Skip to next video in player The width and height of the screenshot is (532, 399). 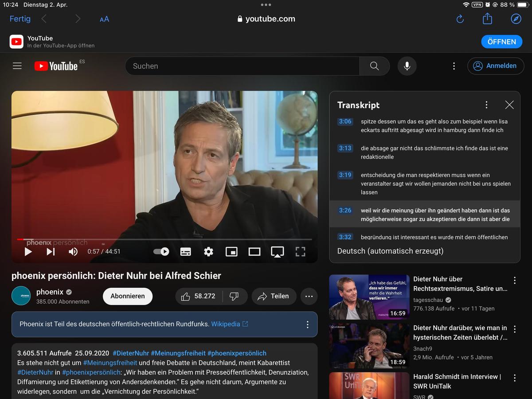51,252
